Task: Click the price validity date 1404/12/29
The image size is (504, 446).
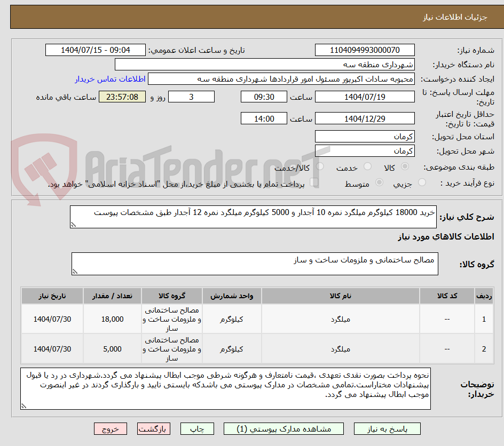Action: click(x=365, y=118)
